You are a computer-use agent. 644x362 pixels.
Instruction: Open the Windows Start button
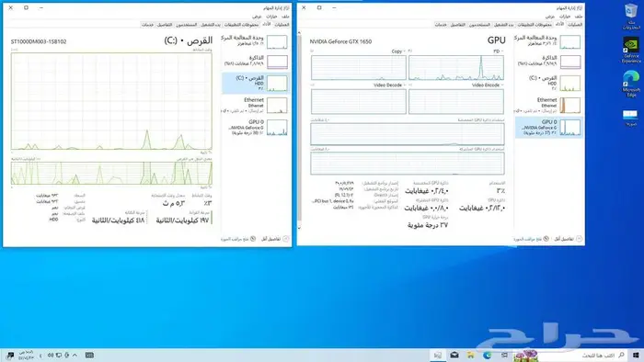tap(636, 355)
